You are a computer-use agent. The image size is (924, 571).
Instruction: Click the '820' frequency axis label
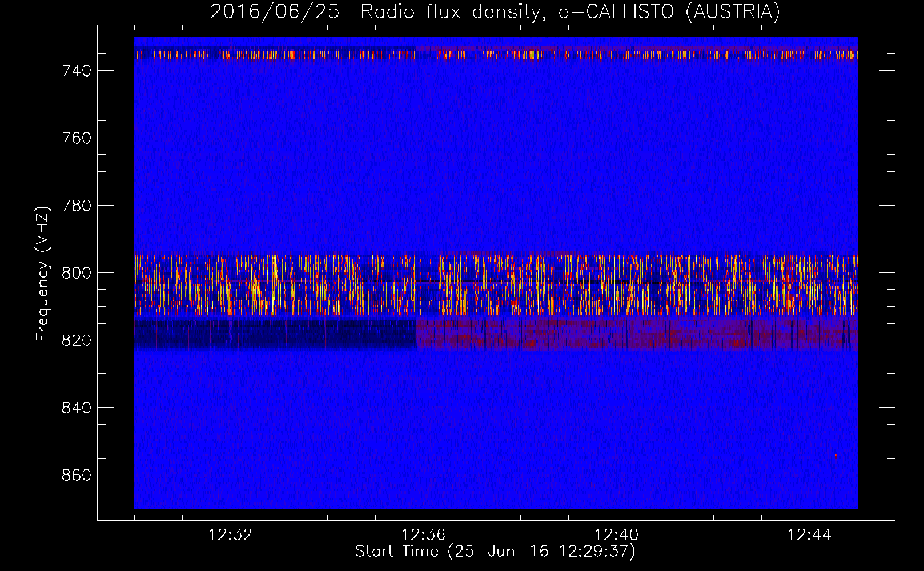coord(77,340)
